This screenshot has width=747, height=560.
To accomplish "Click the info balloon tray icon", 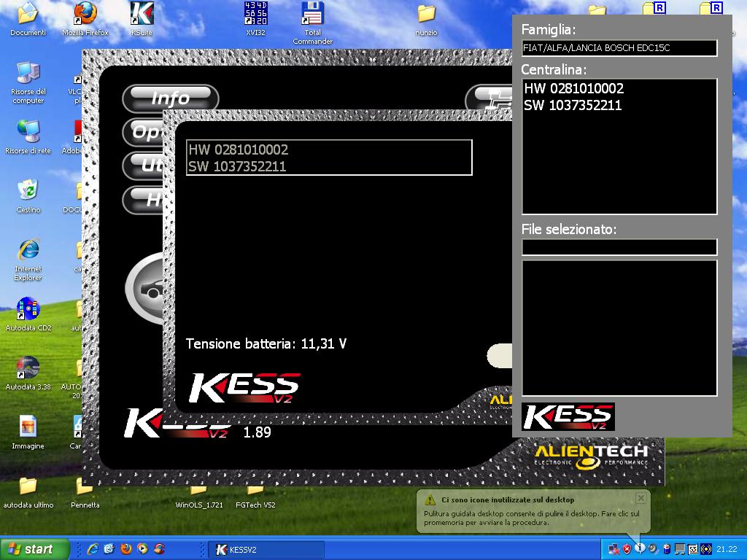I will coord(640,548).
